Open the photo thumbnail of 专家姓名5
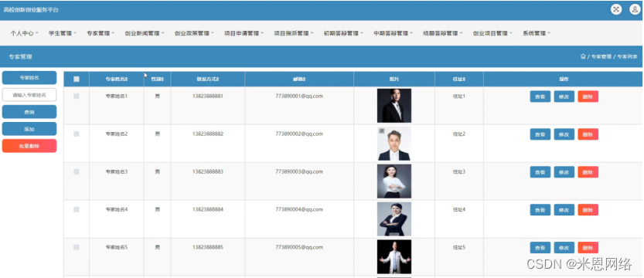 click(394, 256)
